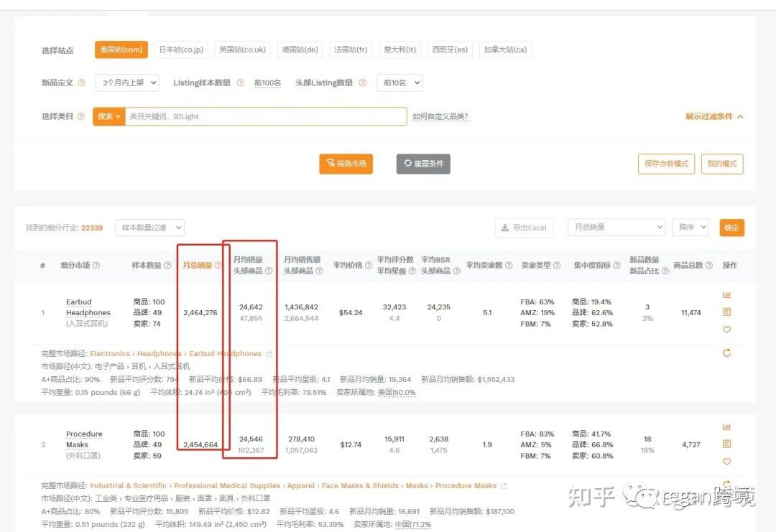Screen dimensions: 776x532
Task: Open trend chart icon for Earbud Headphones row
Action: point(726,294)
